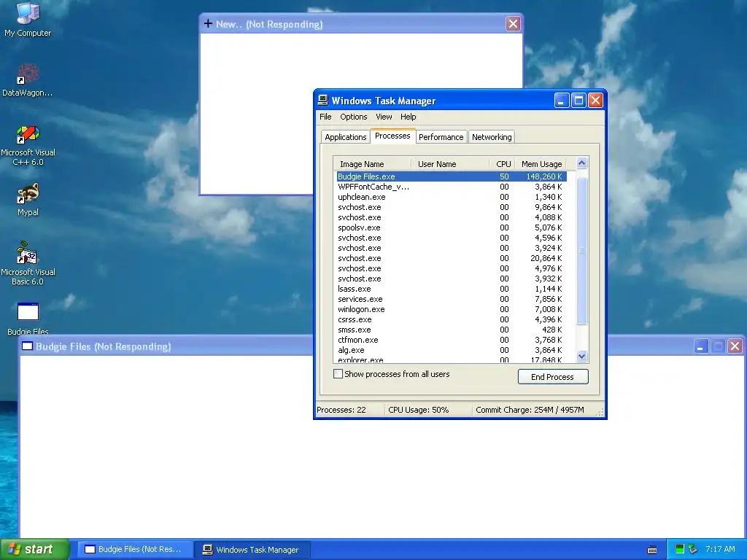Screen dimensions: 747x560
Task: Click the Task Manager title bar icon
Action: (x=323, y=100)
